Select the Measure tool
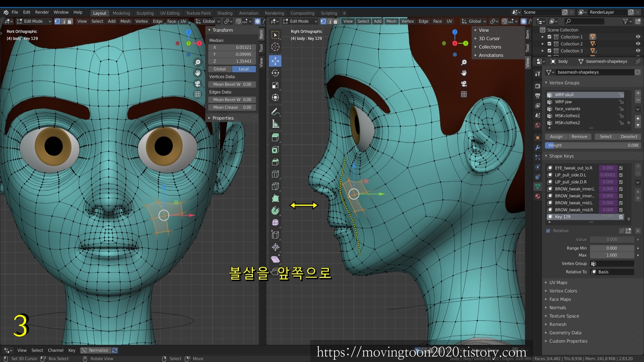 [x=275, y=124]
